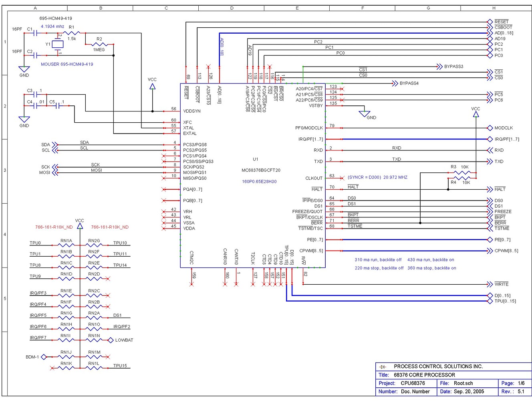Click the LOWBAT connector diamond
Image resolution: width=532 pixels, height=401 pixels.
pyautogui.click(x=110, y=340)
